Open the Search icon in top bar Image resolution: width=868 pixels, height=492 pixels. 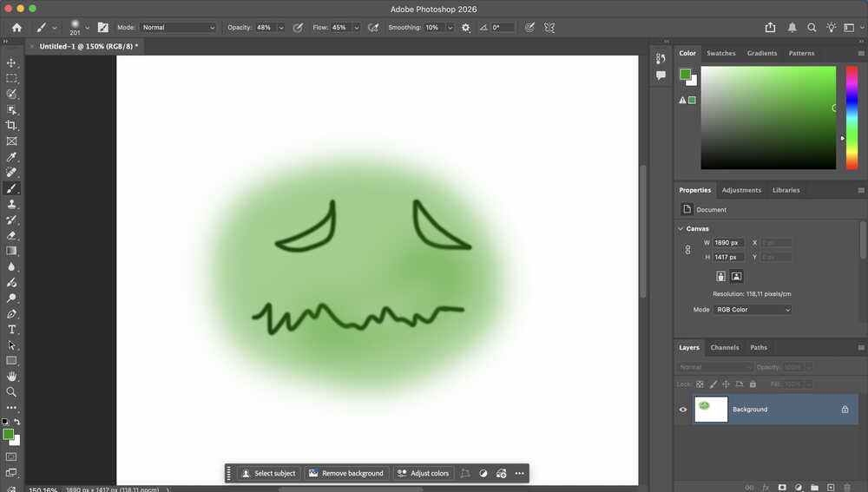812,27
